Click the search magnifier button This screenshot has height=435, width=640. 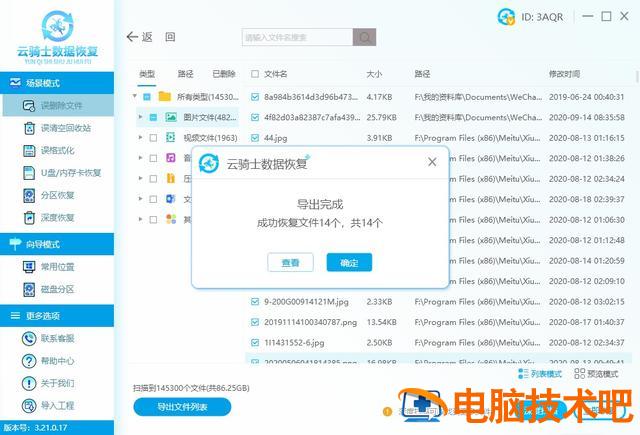pos(364,38)
